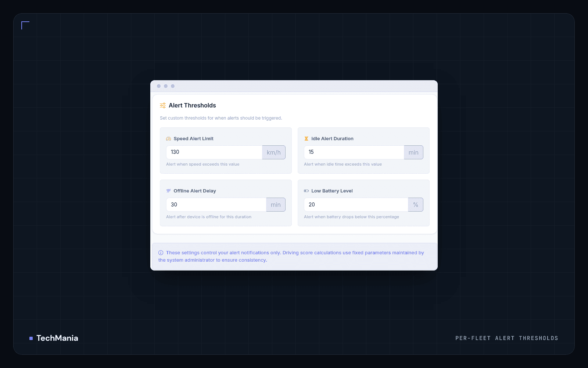Click the Offline Alert Delay label
The image size is (588, 368).
click(195, 191)
